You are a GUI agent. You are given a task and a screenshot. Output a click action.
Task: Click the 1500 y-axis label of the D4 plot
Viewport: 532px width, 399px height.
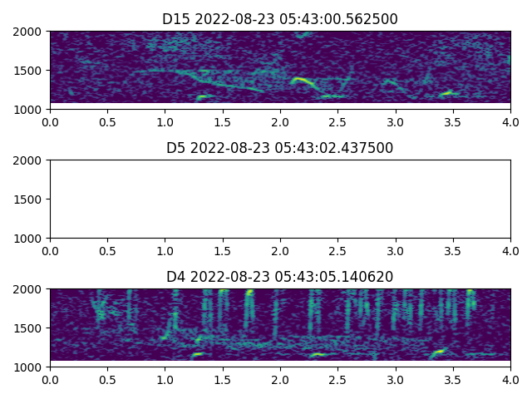(x=29, y=328)
